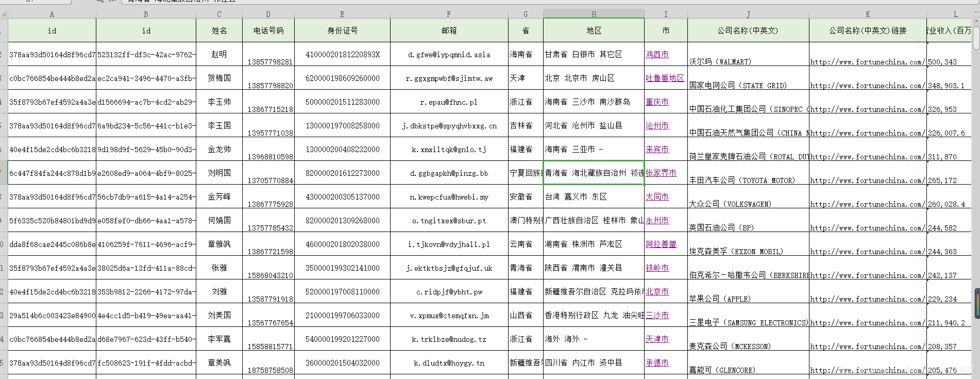980x379 pixels.
Task: Select revenue value 500,343
Action: (949, 54)
